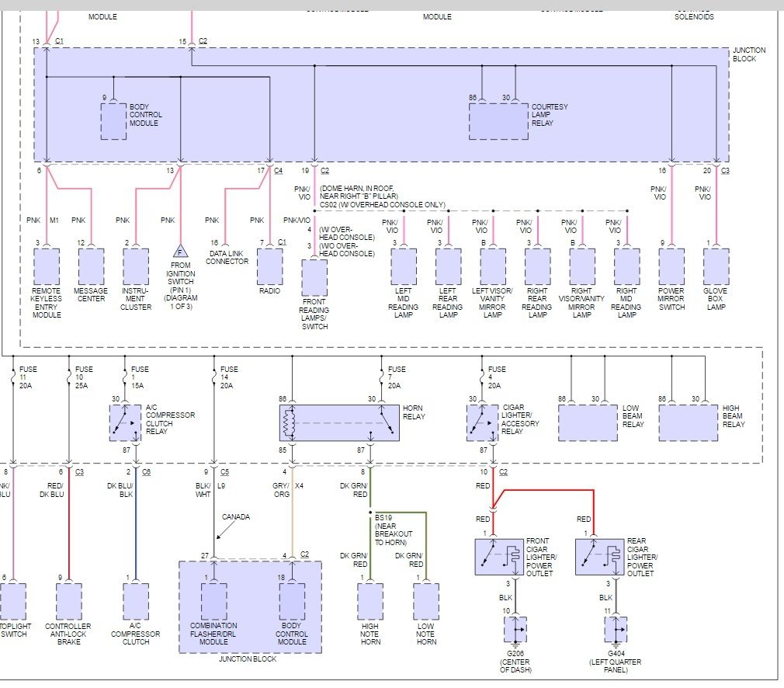Click the Left Rear Reading Lamp box
784x688 pixels.
tap(448, 266)
